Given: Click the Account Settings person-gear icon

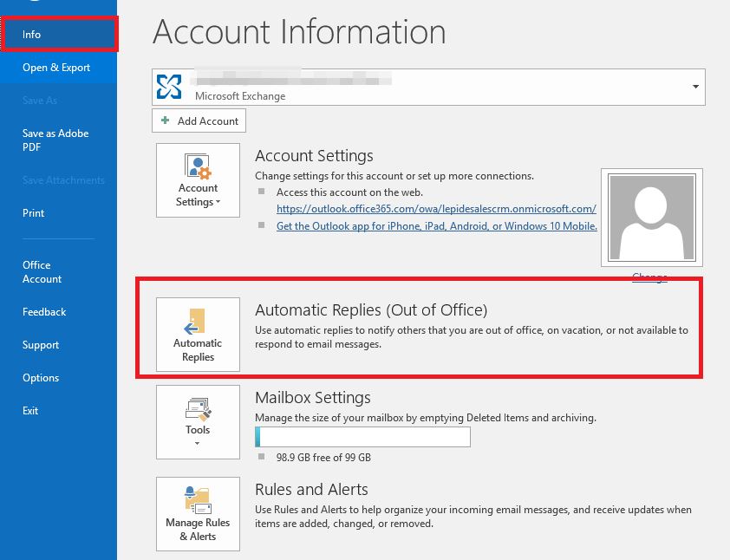Looking at the screenshot, I should [x=198, y=166].
